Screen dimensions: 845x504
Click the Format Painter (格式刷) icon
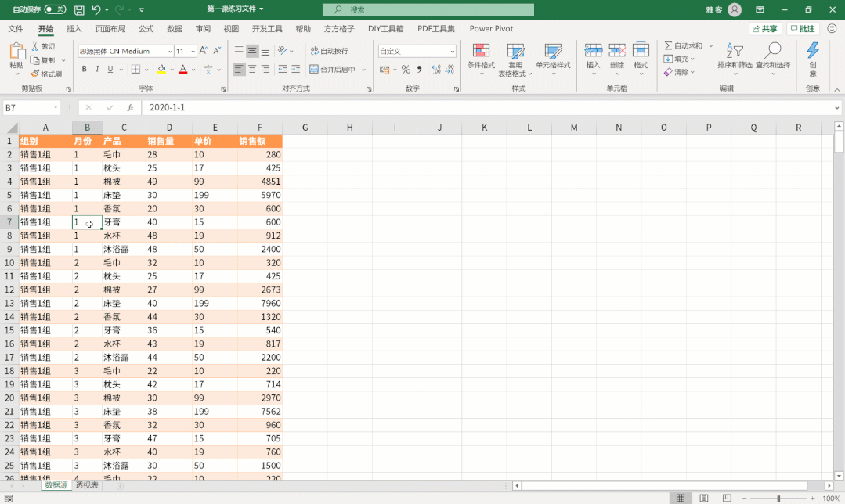point(35,74)
